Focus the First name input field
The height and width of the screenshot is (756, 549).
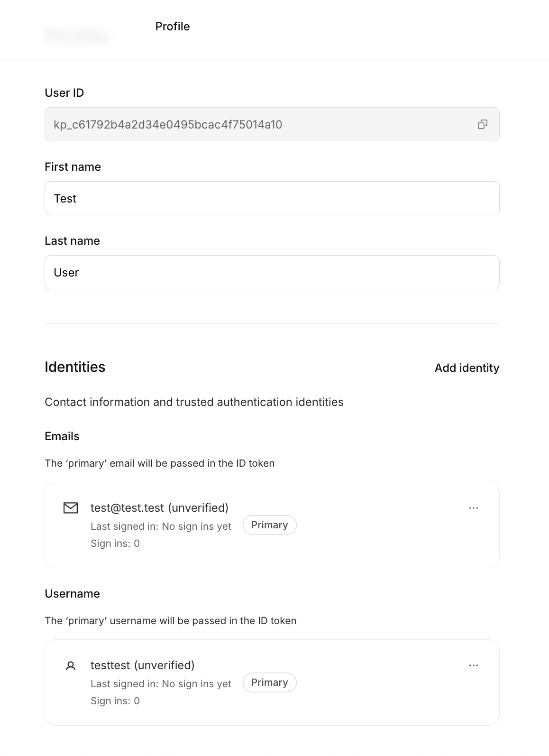click(x=272, y=198)
